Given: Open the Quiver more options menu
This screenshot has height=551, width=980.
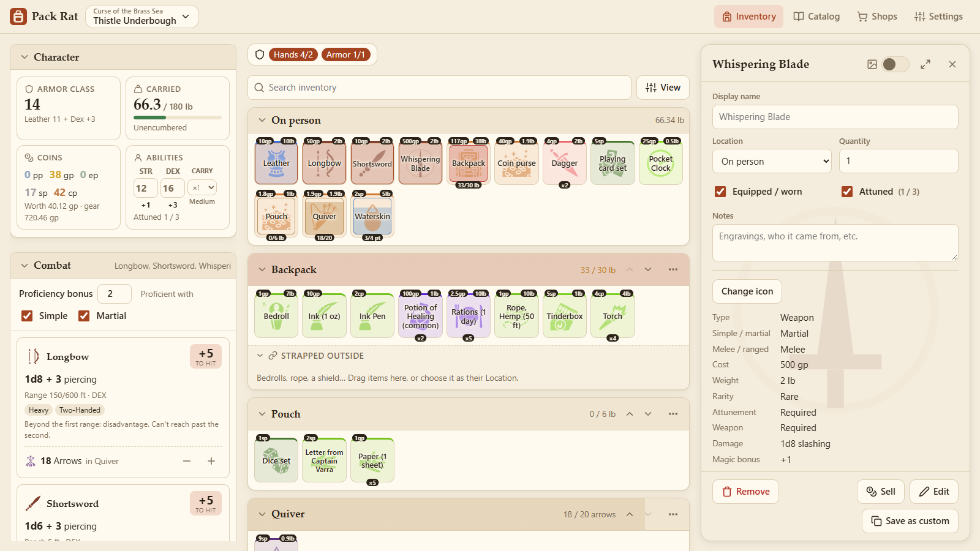Looking at the screenshot, I should coord(673,514).
